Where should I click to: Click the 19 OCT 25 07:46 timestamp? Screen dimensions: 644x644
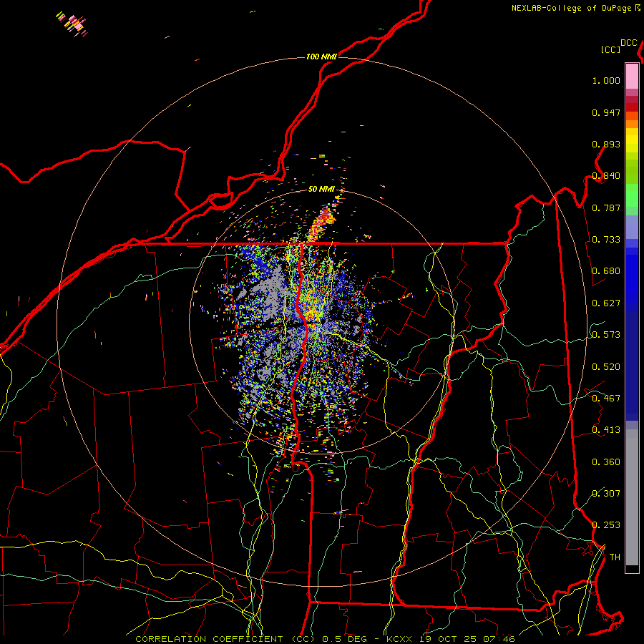[x=467, y=639]
